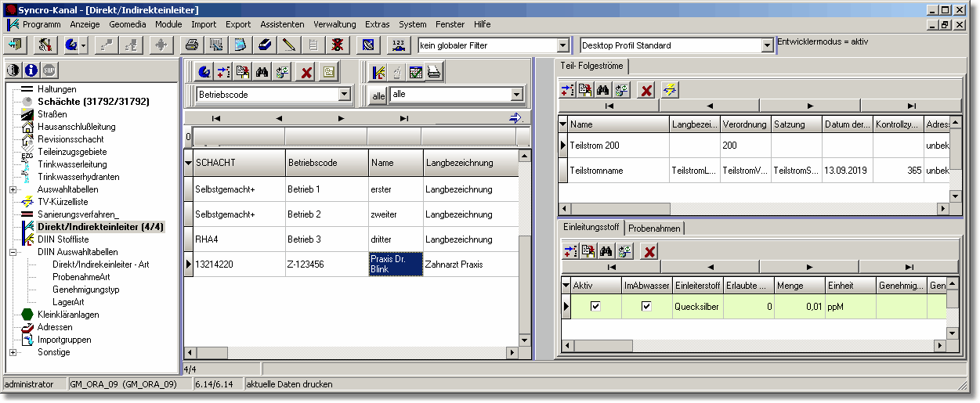Collapse the DIIN Auswahltabellen tree node
The width and height of the screenshot is (980, 403).
tap(13, 252)
